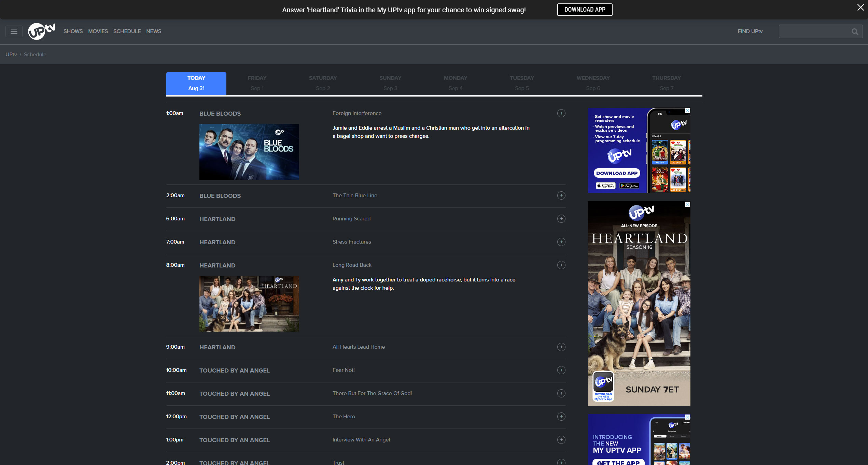This screenshot has width=868, height=465.
Task: Click the 1:00am BLUE BLOODS title
Action: tap(220, 114)
